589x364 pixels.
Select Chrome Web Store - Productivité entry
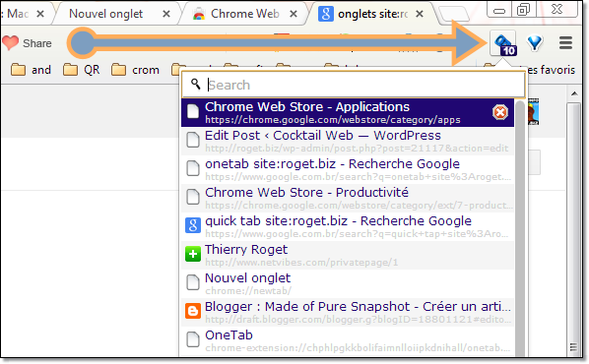pyautogui.click(x=348, y=198)
